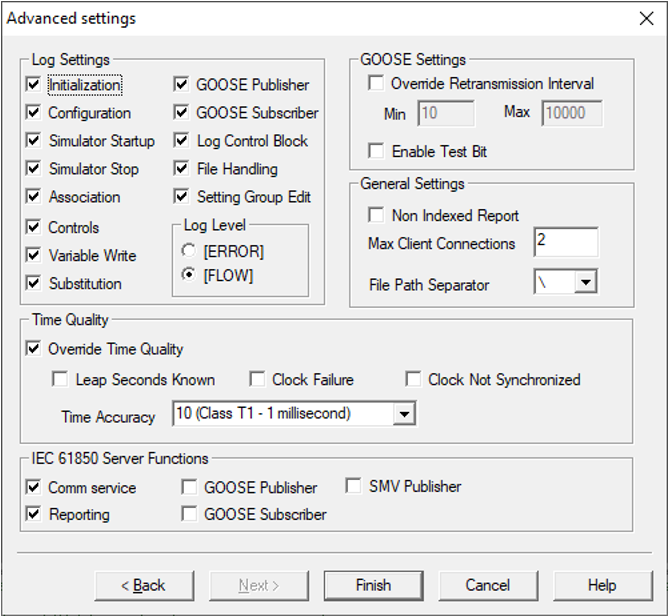668x616 pixels.
Task: Click the Max Client Connections field
Action: tap(566, 242)
